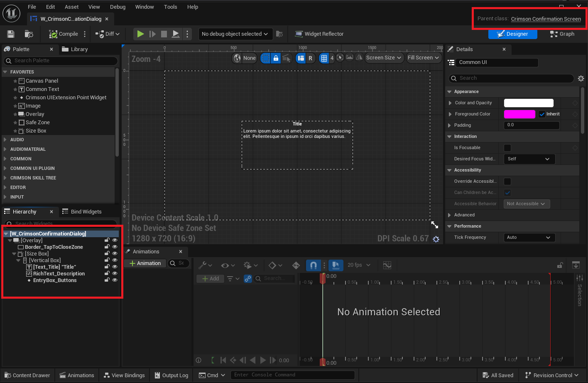
Task: Click the Compile button
Action: tap(64, 34)
